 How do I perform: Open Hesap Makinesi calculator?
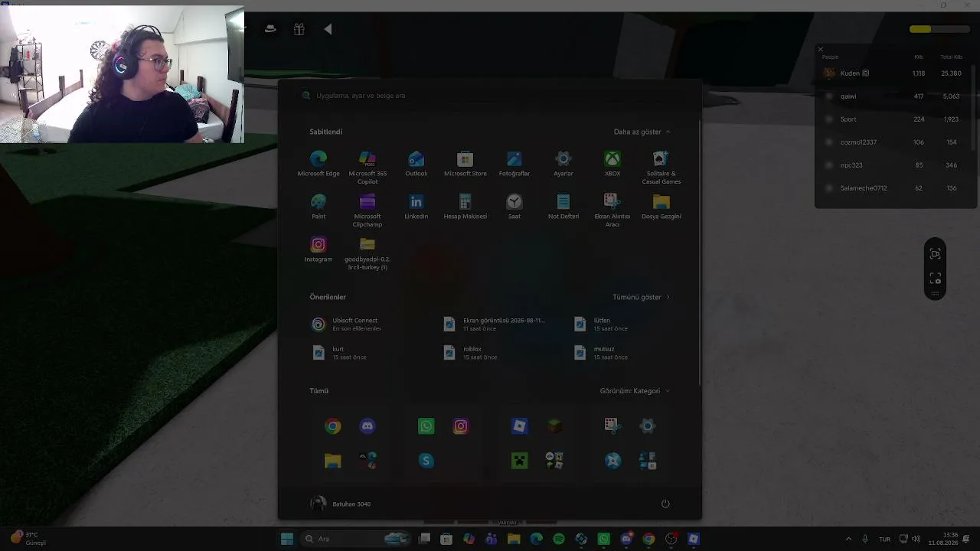pos(465,207)
